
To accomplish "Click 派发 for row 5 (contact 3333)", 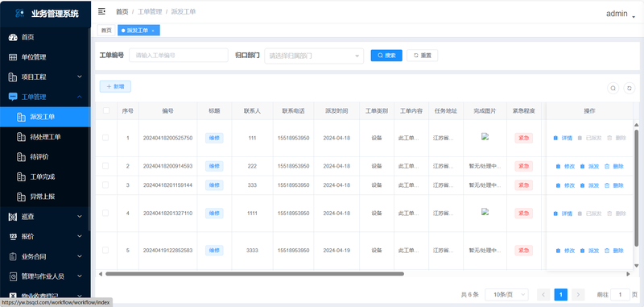I will [x=589, y=251].
